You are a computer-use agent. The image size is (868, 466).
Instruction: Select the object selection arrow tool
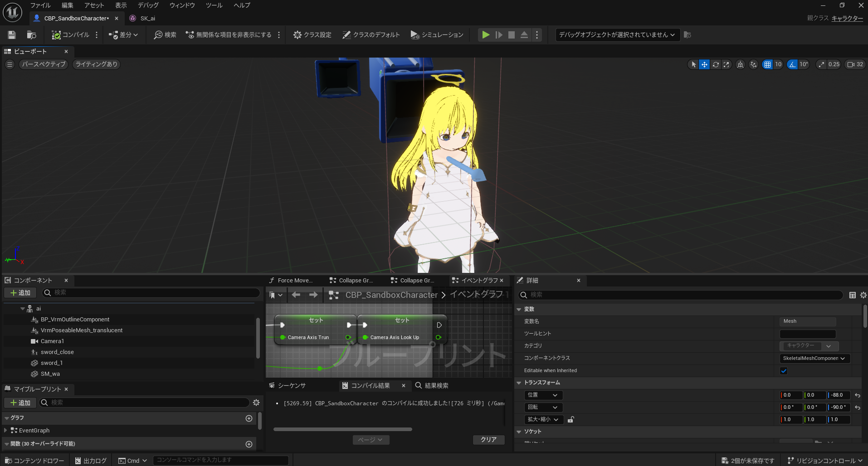coord(693,64)
